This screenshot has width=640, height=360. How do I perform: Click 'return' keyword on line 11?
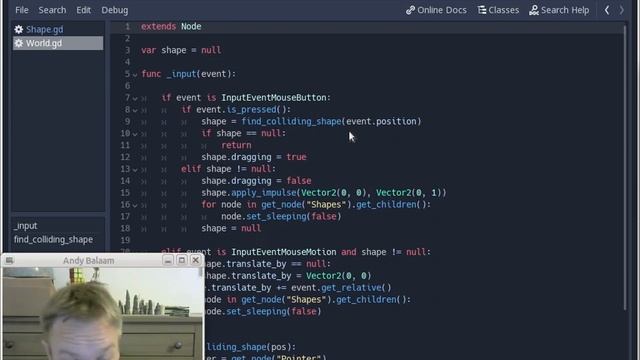click(x=236, y=145)
